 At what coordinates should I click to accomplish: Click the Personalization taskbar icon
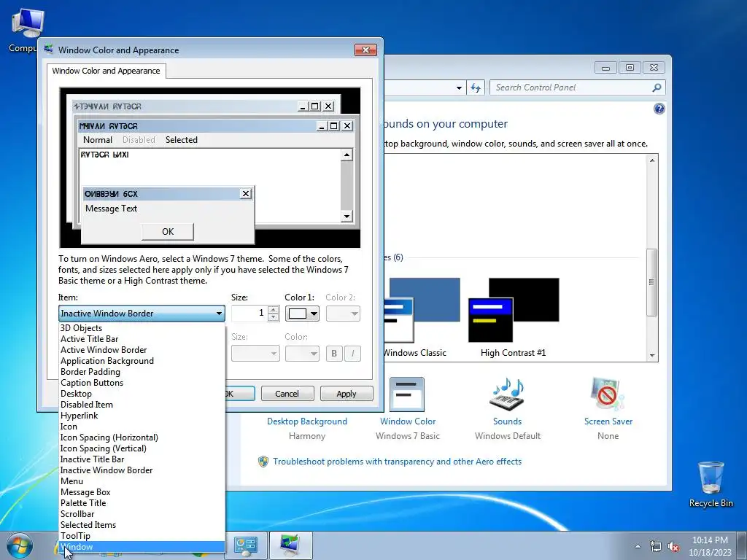(x=290, y=545)
